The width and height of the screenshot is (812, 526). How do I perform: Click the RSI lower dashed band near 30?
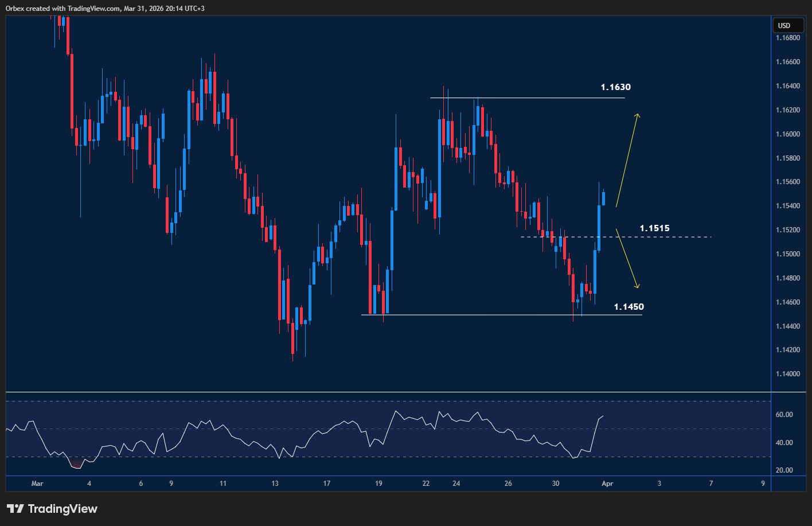tap(287, 457)
